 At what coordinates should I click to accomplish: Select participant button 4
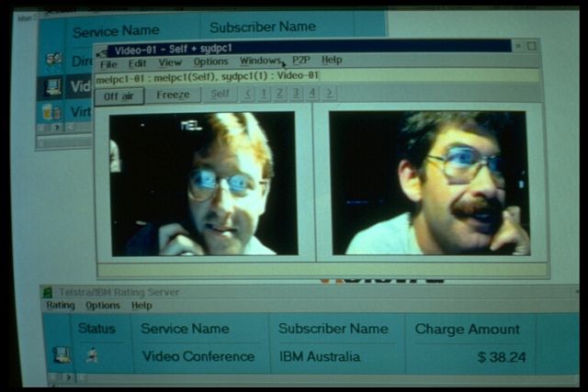click(x=312, y=92)
